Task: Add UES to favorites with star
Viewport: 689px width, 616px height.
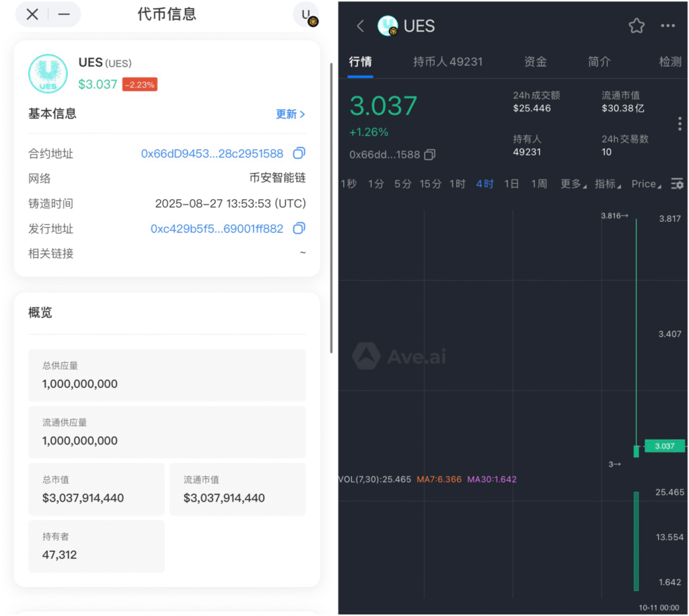Action: [636, 26]
